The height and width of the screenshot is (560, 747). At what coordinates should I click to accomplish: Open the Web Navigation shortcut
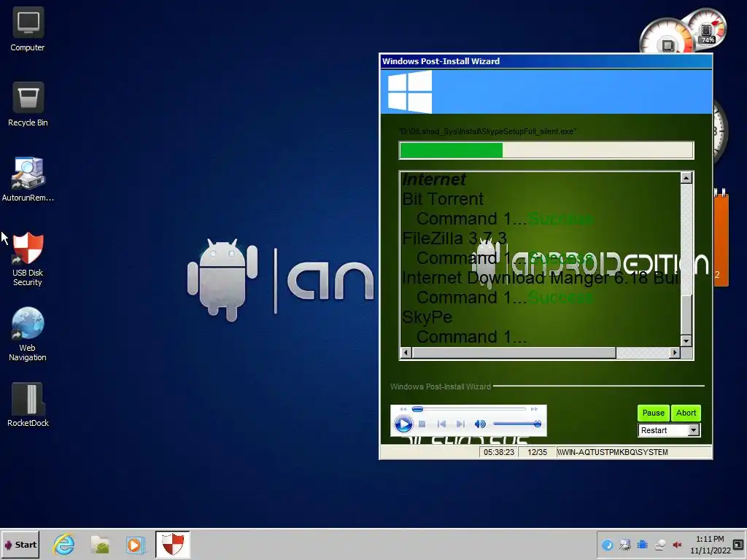28,334
